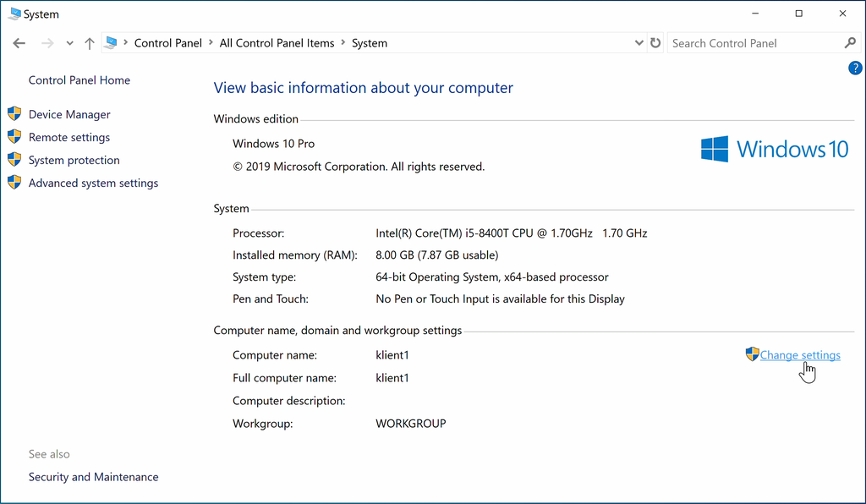This screenshot has height=504, width=866.
Task: Open the recent locations dropdown chevron
Action: tap(69, 44)
